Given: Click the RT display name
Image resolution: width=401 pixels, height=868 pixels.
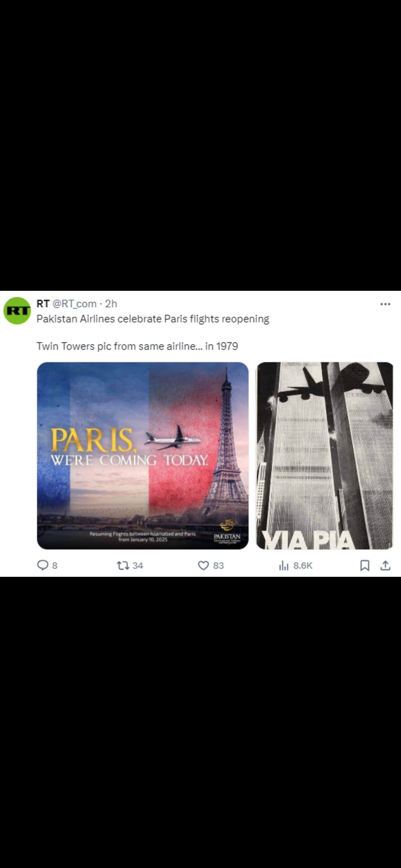Looking at the screenshot, I should (43, 303).
